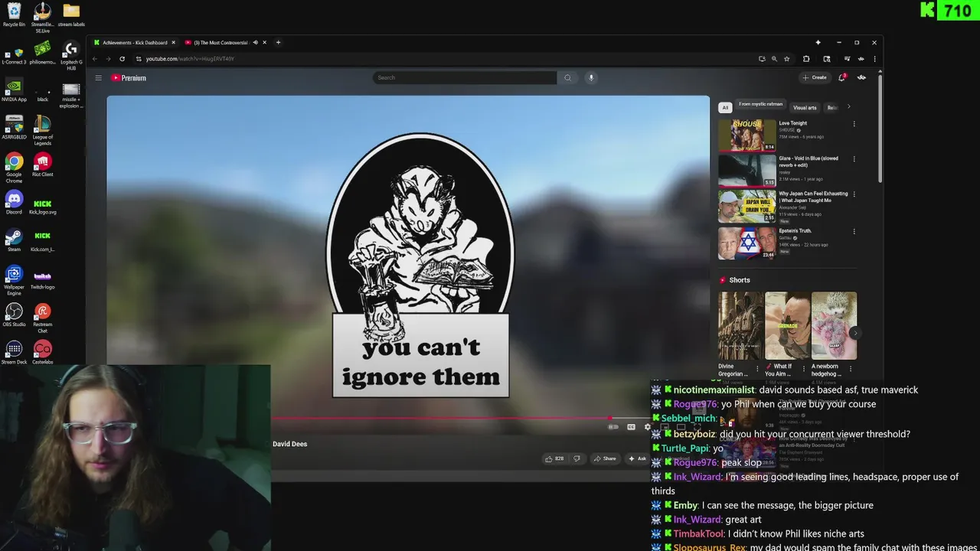Open YouTube notifications bell
The width and height of the screenshot is (980, 551).
(x=841, y=77)
